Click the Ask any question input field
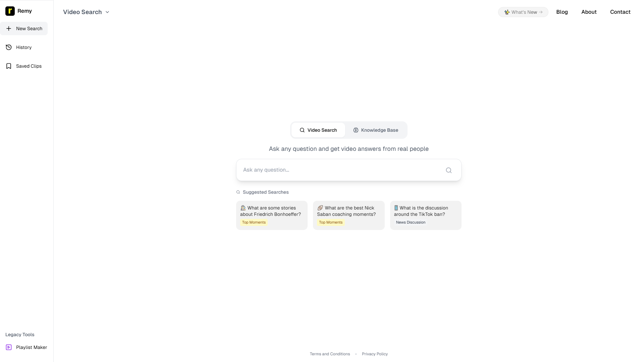This screenshot has height=362, width=644. pyautogui.click(x=348, y=170)
